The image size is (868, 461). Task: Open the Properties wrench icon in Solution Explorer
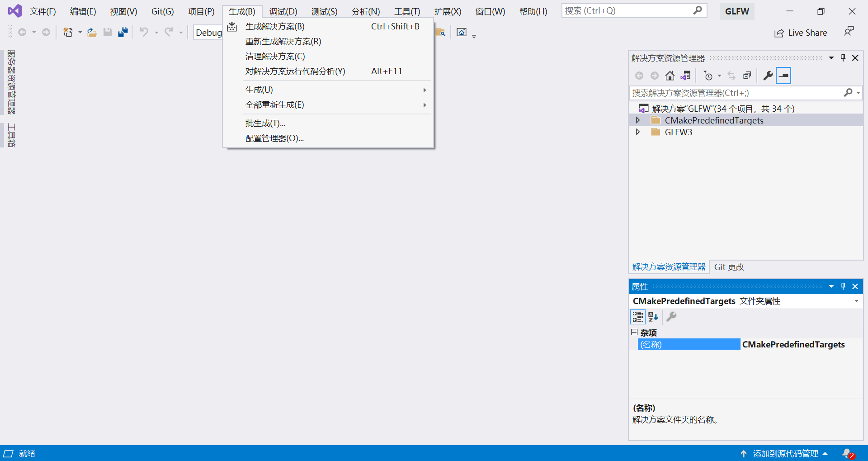[x=768, y=76]
